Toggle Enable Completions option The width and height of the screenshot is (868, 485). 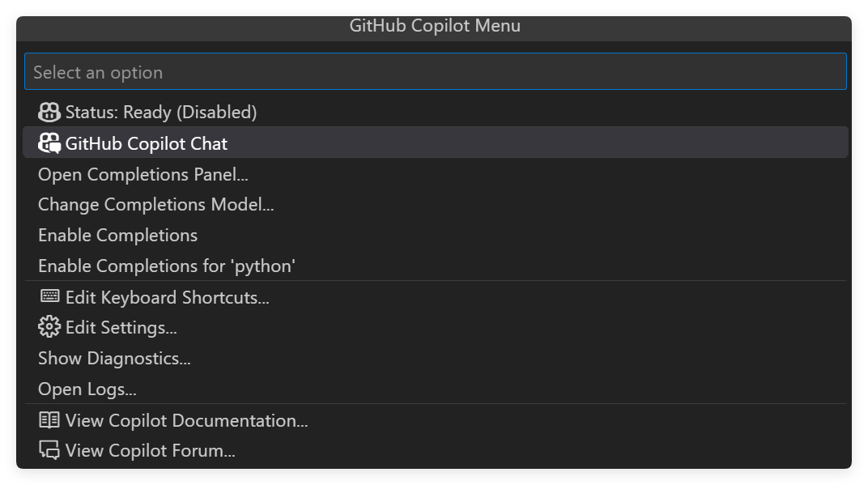[x=117, y=236]
